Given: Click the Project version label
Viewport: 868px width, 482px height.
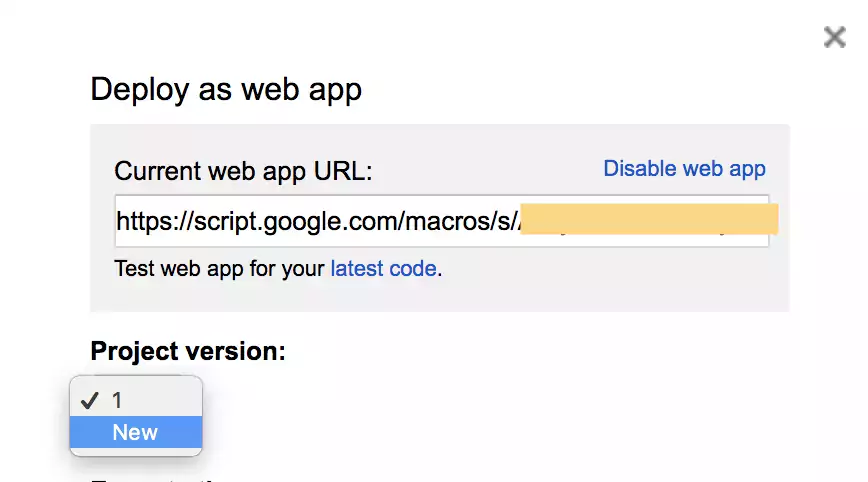Looking at the screenshot, I should pyautogui.click(x=188, y=351).
